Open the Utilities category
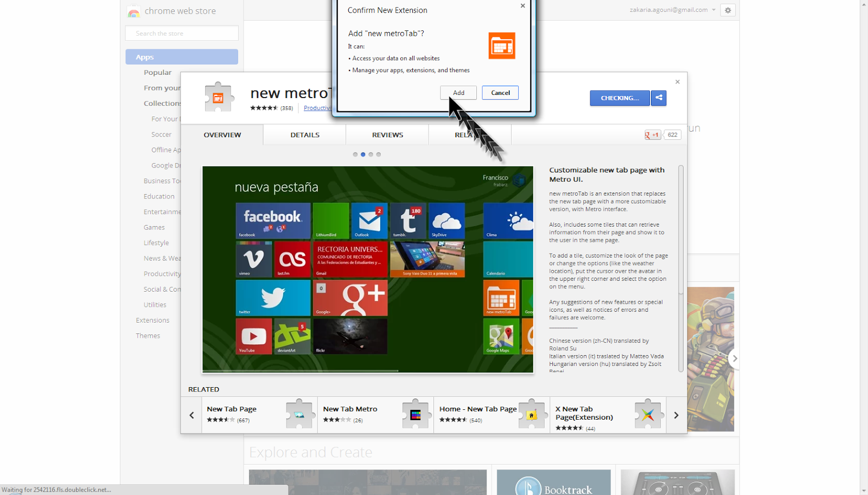The image size is (868, 495). point(155,305)
